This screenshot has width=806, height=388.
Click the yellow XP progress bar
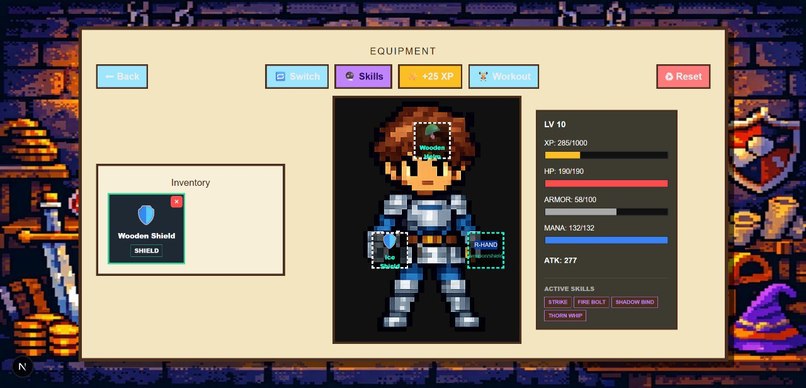click(606, 155)
